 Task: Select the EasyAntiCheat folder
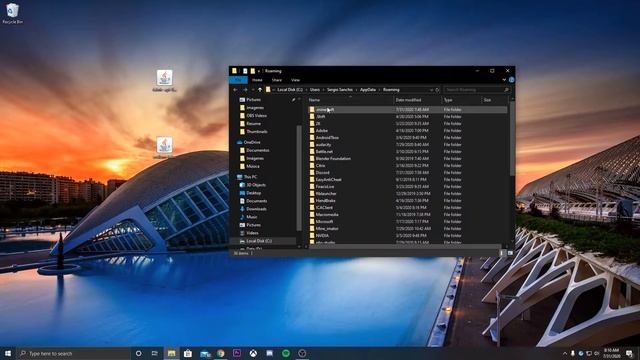(x=329, y=180)
